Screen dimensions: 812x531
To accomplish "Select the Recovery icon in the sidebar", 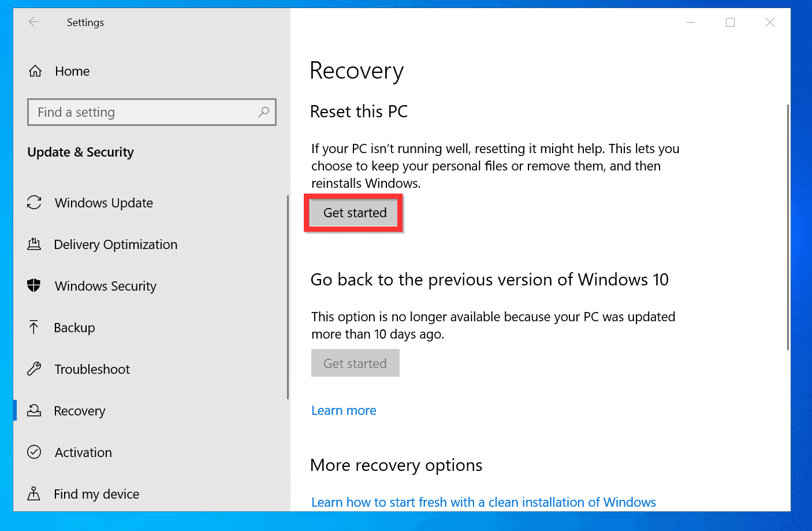I will (x=35, y=410).
